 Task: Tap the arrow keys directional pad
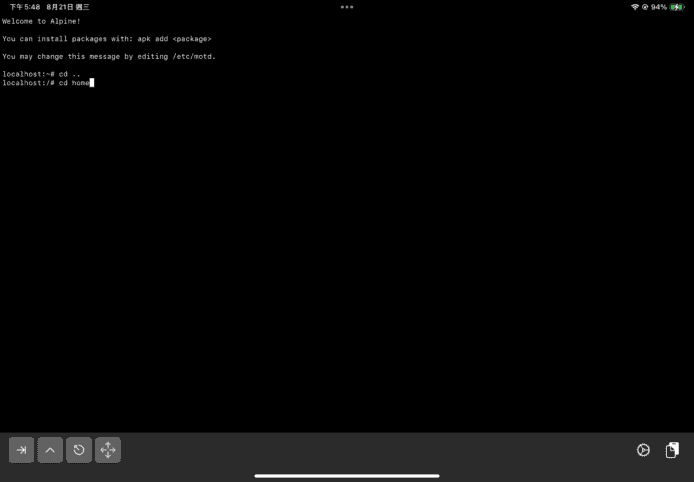pyautogui.click(x=108, y=450)
